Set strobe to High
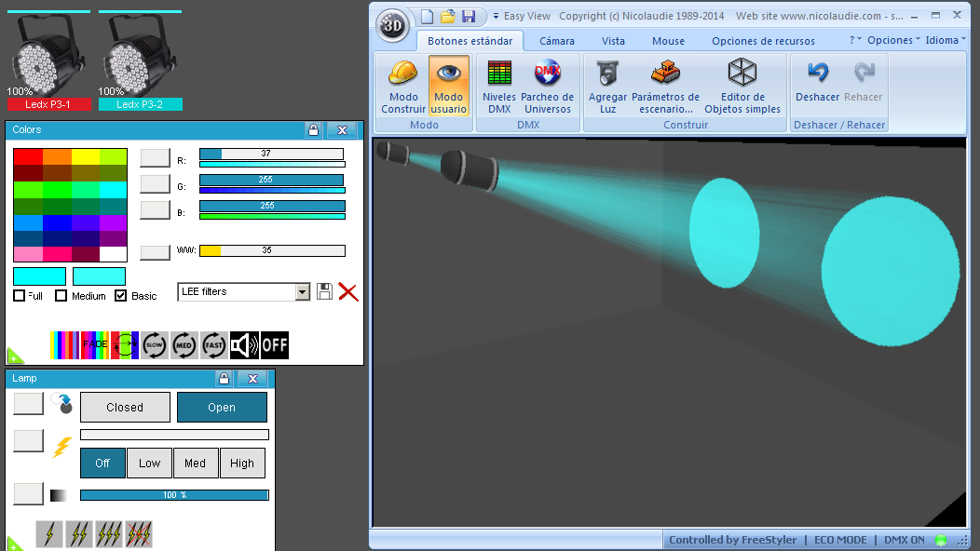Viewport: 980px width, 551px height. point(242,463)
